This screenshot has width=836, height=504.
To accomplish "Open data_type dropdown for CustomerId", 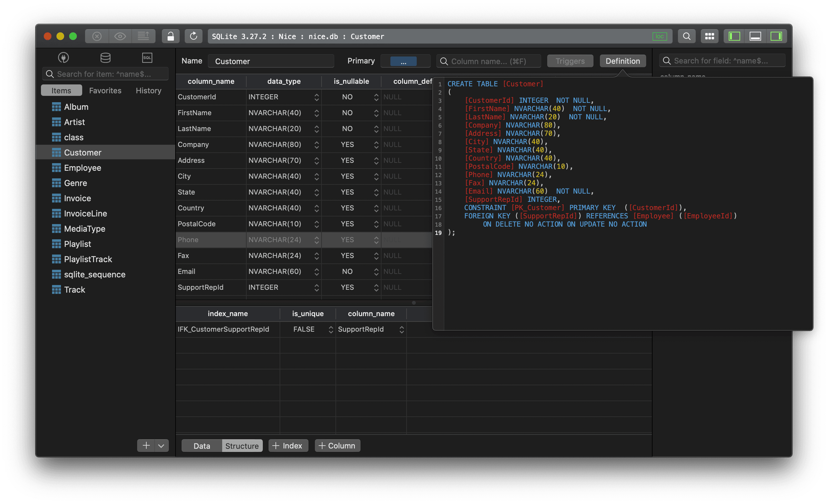I will (x=316, y=97).
